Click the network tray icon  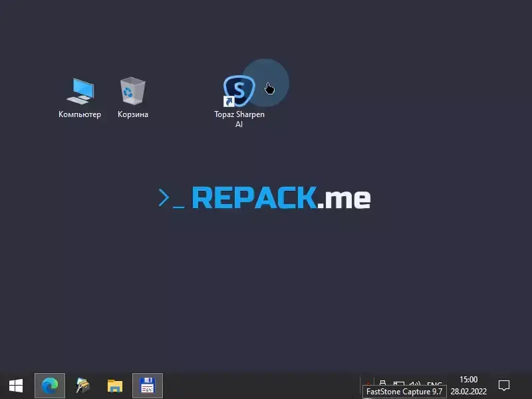[398, 384]
